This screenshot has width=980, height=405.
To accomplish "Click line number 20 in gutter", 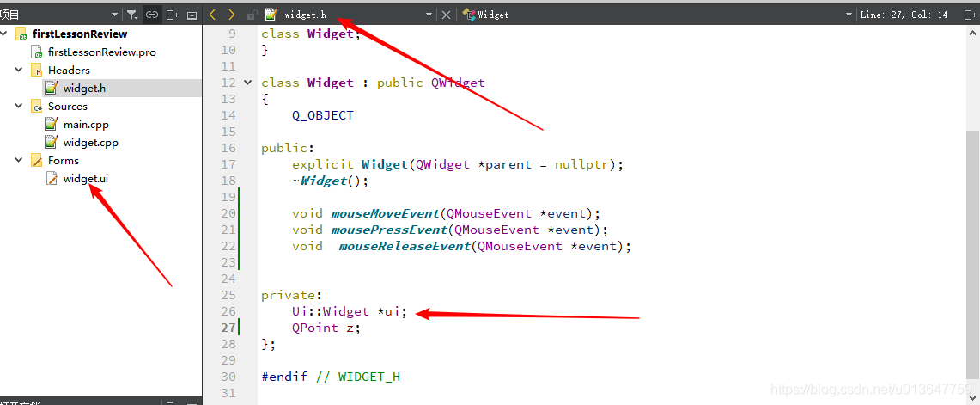I will tap(228, 213).
